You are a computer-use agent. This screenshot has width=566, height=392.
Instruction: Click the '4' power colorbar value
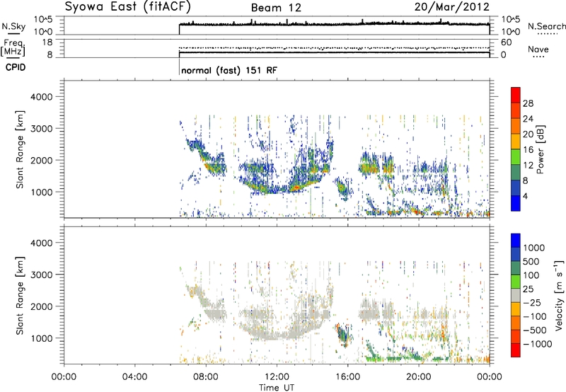(x=525, y=196)
